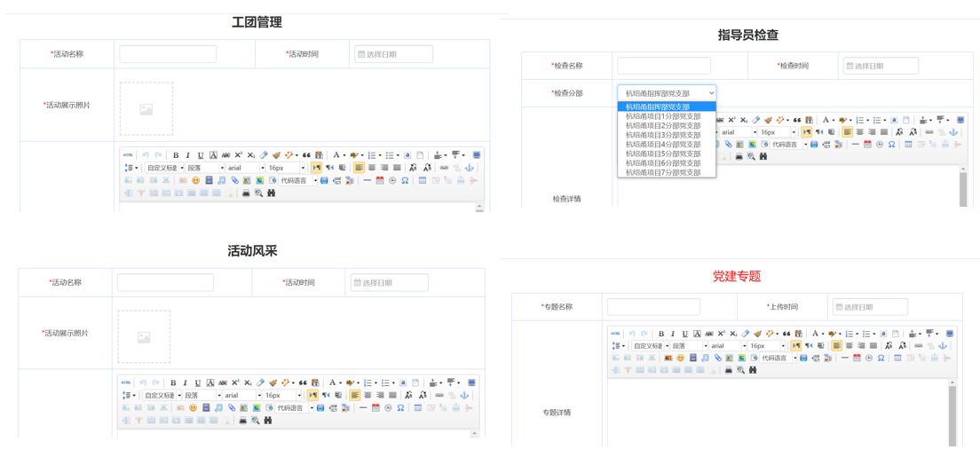The image size is (980, 465).
Task: Click the print icon in 党建专题 editor
Action: [x=729, y=370]
